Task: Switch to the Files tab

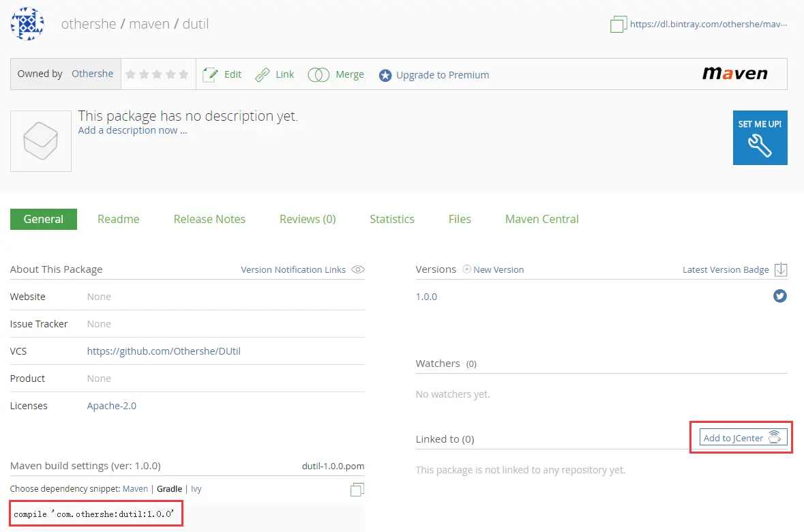Action: (x=460, y=219)
